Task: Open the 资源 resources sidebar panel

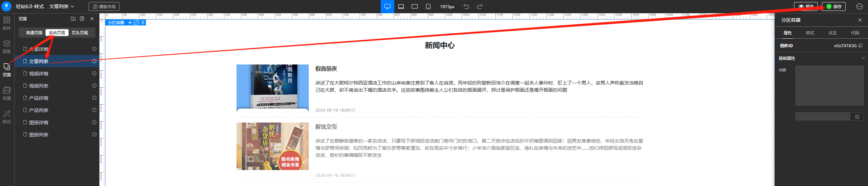Action: 7,93
